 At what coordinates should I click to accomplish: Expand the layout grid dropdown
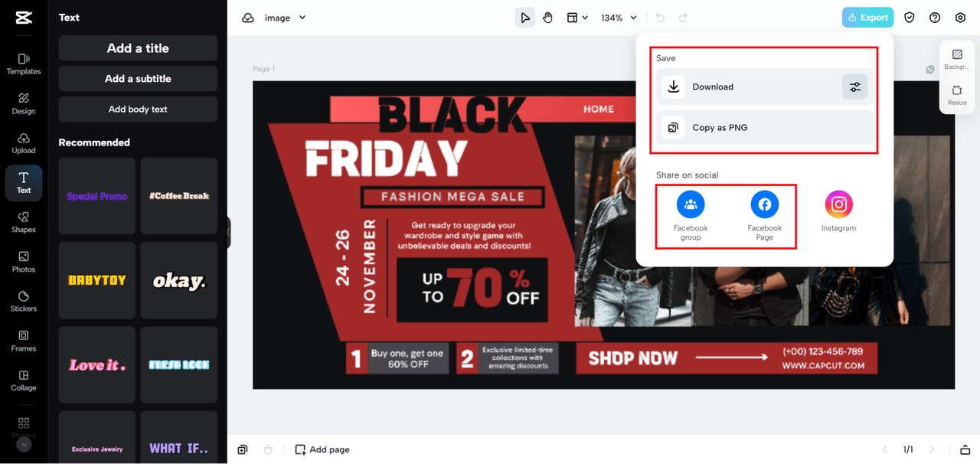577,18
